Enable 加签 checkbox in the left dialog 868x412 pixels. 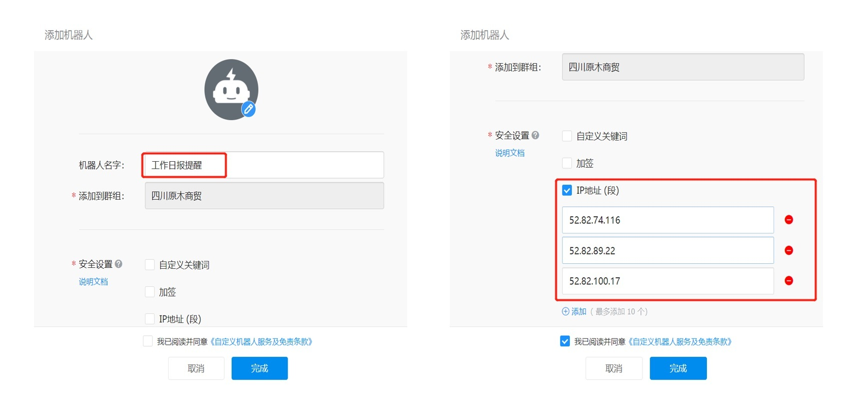pyautogui.click(x=150, y=292)
